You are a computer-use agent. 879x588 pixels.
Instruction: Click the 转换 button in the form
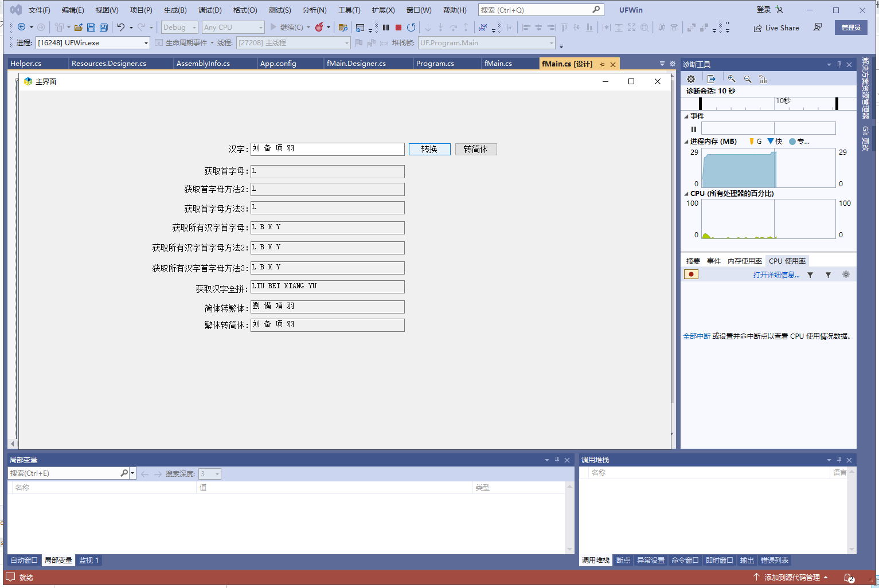click(x=429, y=149)
